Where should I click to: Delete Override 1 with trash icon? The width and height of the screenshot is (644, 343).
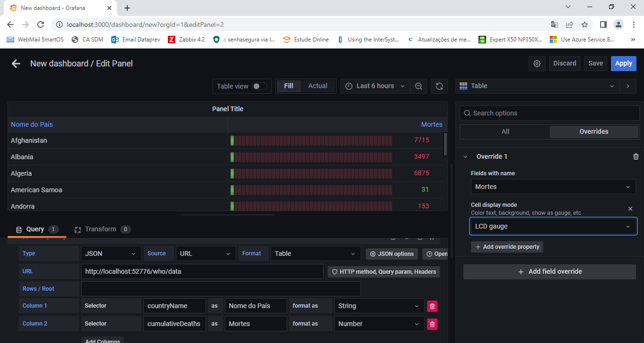coord(636,156)
